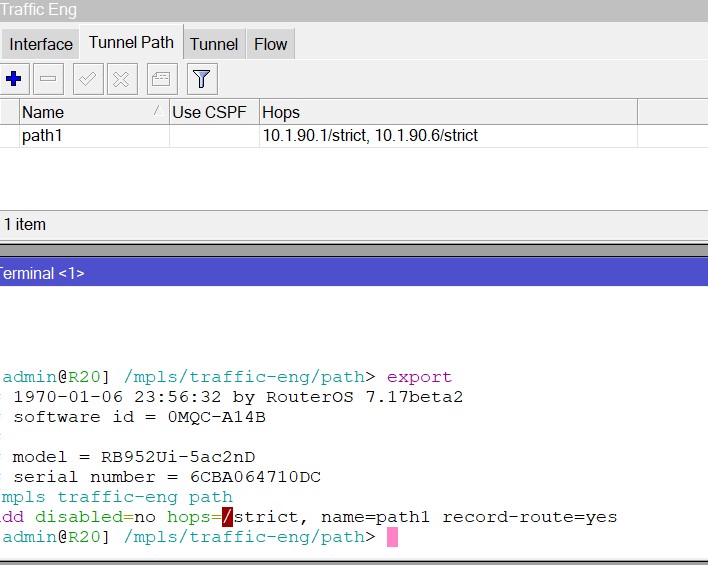This screenshot has height=565, width=708.
Task: Click the minus Remove button
Action: [x=48, y=79]
